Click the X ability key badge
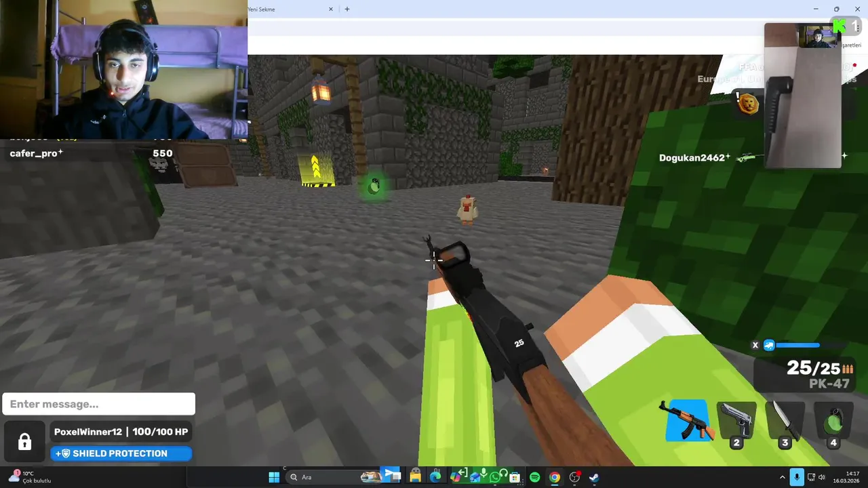Viewport: 868px width, 488px height. (755, 345)
